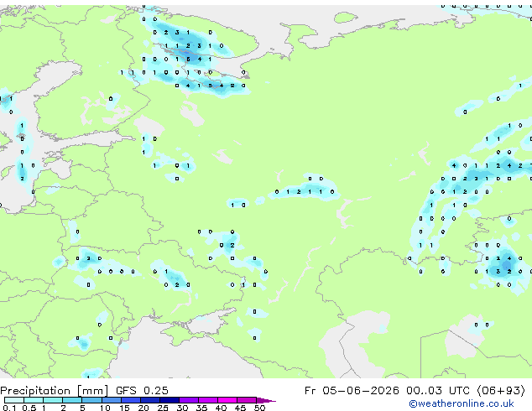Click the '(06+93)' forecast run label

pos(501,391)
